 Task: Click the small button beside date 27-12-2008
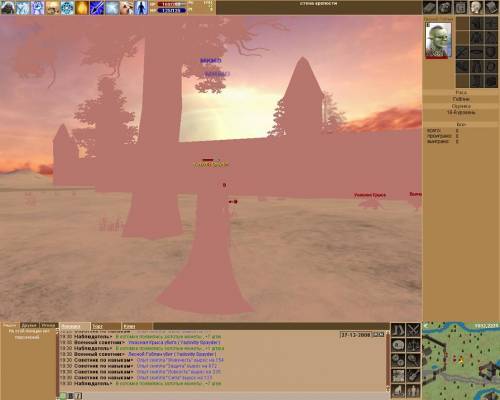point(378,335)
